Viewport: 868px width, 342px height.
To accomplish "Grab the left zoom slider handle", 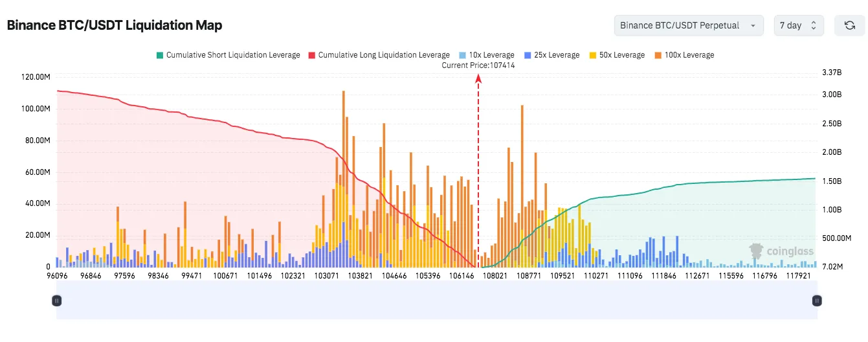I will click(57, 301).
